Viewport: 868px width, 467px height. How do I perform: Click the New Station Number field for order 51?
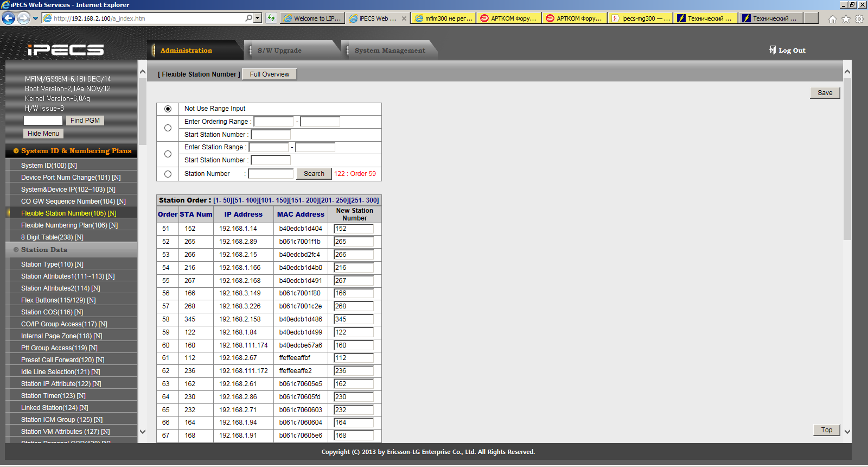pos(353,229)
